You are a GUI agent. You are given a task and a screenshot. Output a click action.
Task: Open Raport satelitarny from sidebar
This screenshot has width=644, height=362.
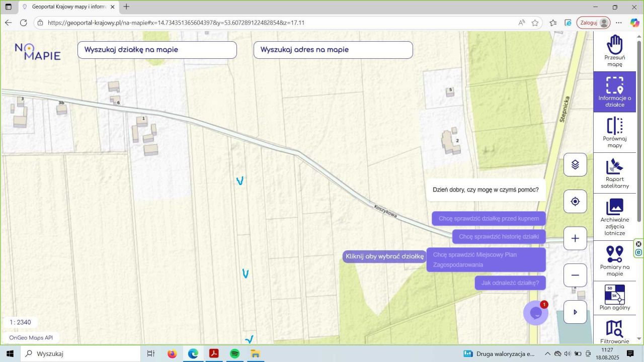614,173
